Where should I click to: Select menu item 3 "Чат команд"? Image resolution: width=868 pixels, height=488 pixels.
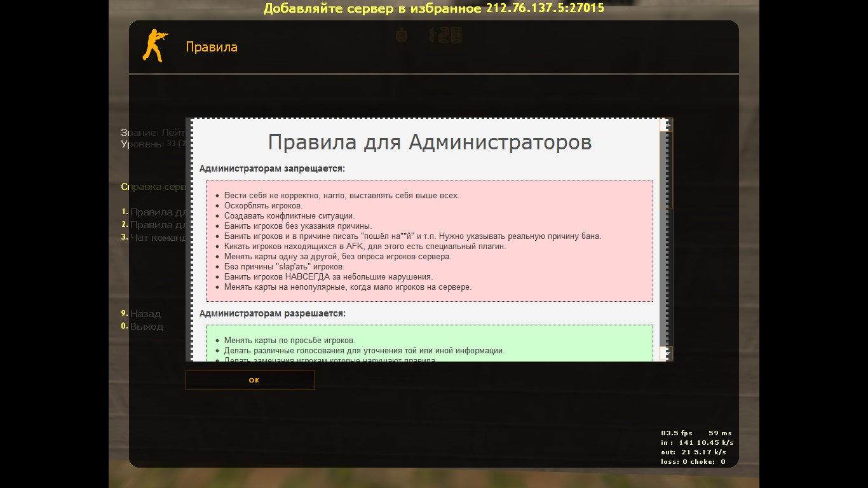[x=153, y=237]
